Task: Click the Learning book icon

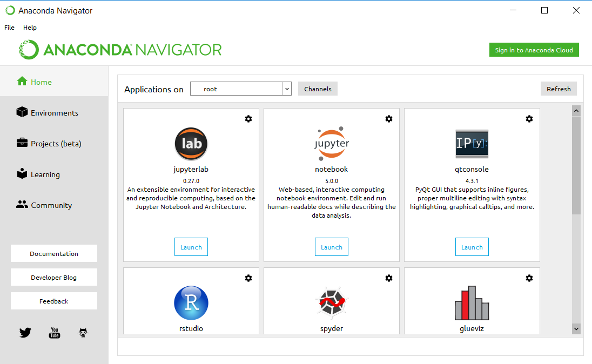Action: (x=22, y=173)
